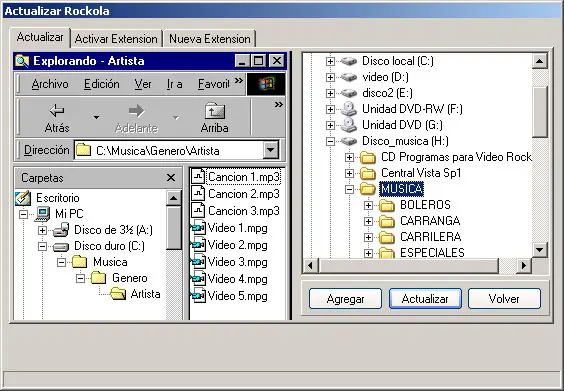Show more toolbar buttons via chevron
564x391 pixels.
(x=279, y=105)
